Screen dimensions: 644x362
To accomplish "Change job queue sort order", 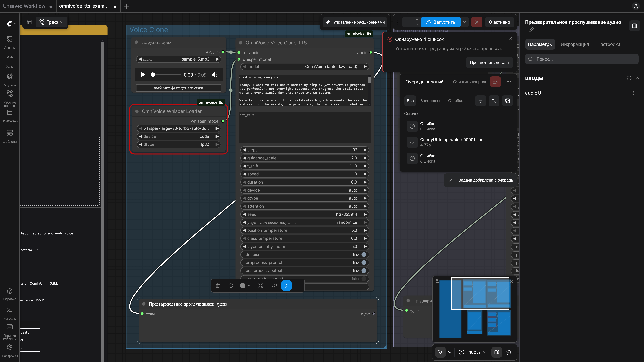I will 494,101.
